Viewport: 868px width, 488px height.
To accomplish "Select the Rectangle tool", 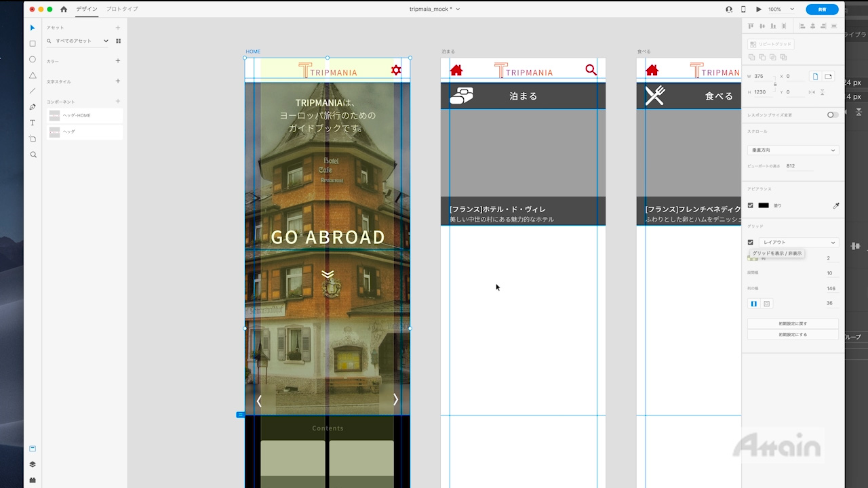I will [x=33, y=43].
